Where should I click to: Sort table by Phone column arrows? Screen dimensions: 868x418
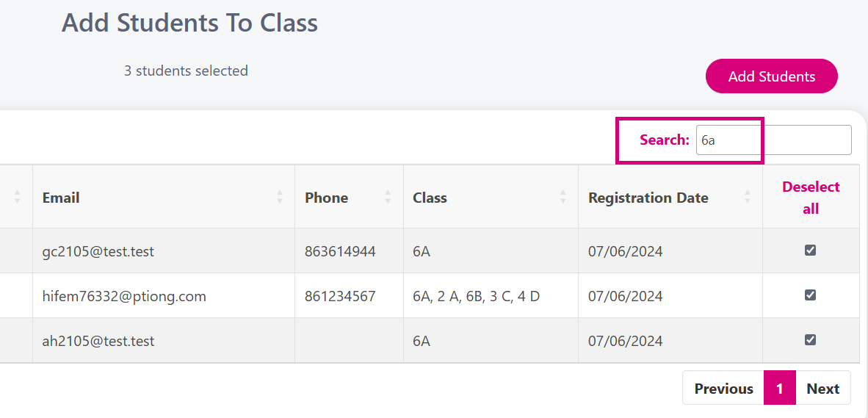388,197
